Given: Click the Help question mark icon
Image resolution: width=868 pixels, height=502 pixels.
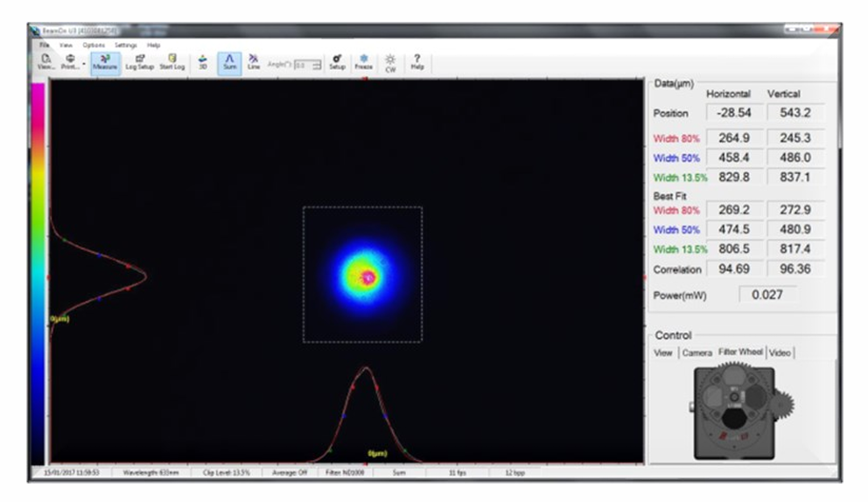Looking at the screenshot, I should click(417, 62).
